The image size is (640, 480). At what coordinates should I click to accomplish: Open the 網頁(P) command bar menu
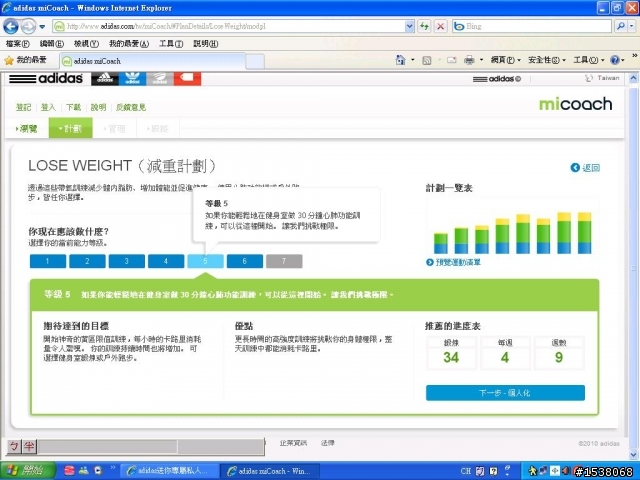point(506,60)
